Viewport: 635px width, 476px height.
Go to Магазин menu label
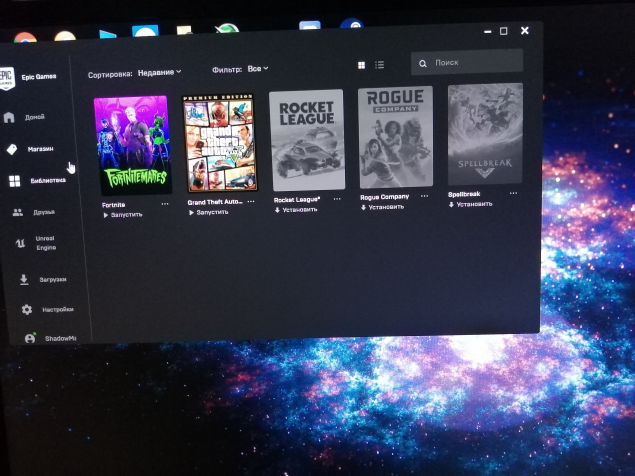point(40,149)
